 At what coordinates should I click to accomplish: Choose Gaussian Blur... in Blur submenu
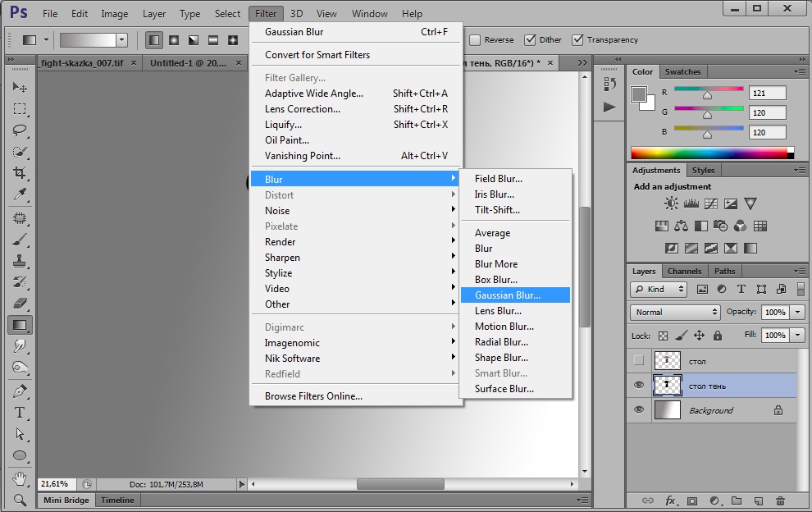515,295
